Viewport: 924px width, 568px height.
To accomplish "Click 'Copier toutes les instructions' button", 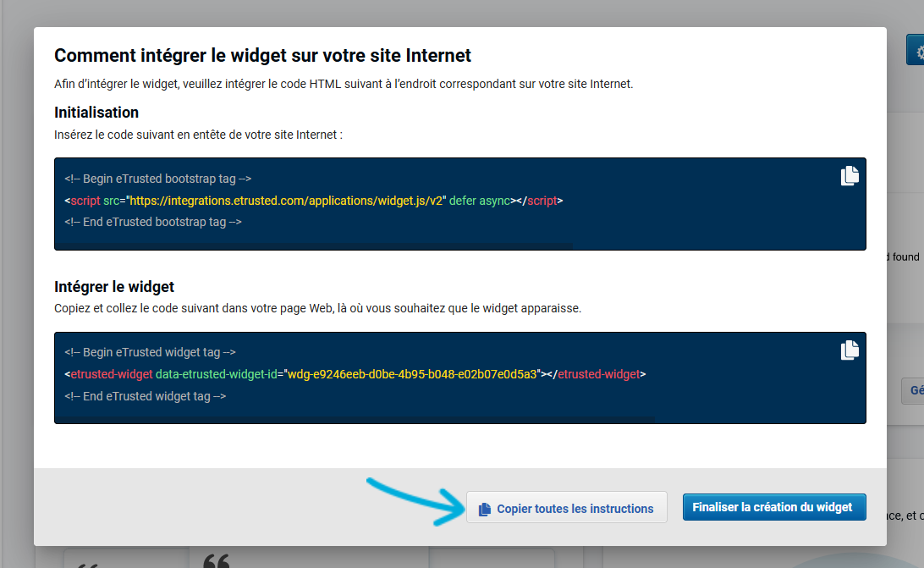I will click(x=566, y=508).
